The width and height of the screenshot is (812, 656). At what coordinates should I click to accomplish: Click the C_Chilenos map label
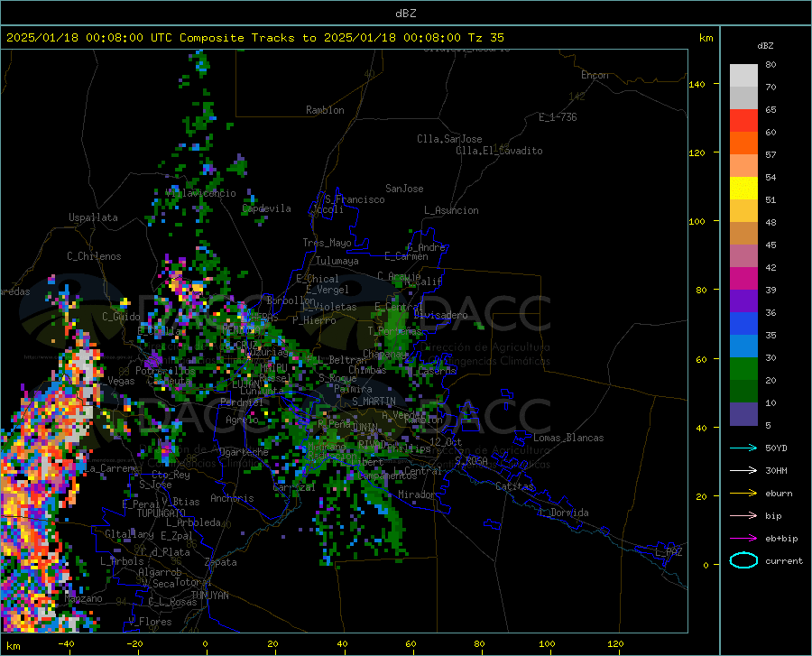94,256
